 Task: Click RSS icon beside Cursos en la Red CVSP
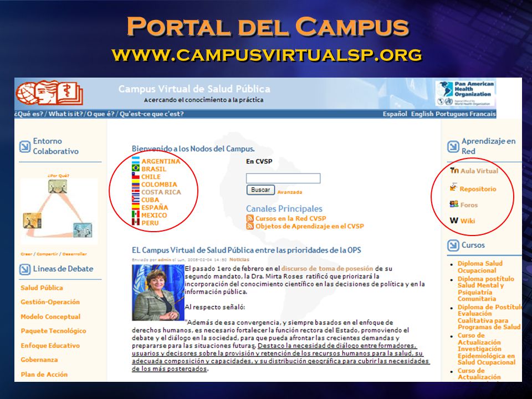click(x=250, y=218)
